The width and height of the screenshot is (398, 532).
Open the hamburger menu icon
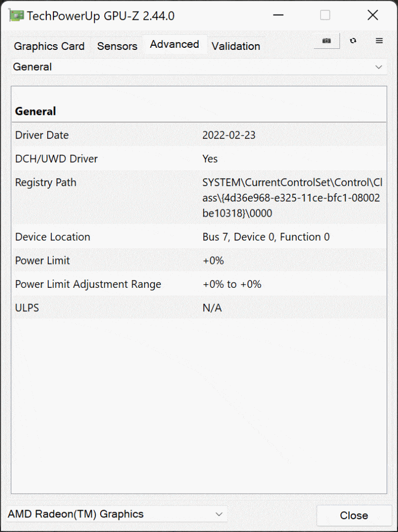379,41
